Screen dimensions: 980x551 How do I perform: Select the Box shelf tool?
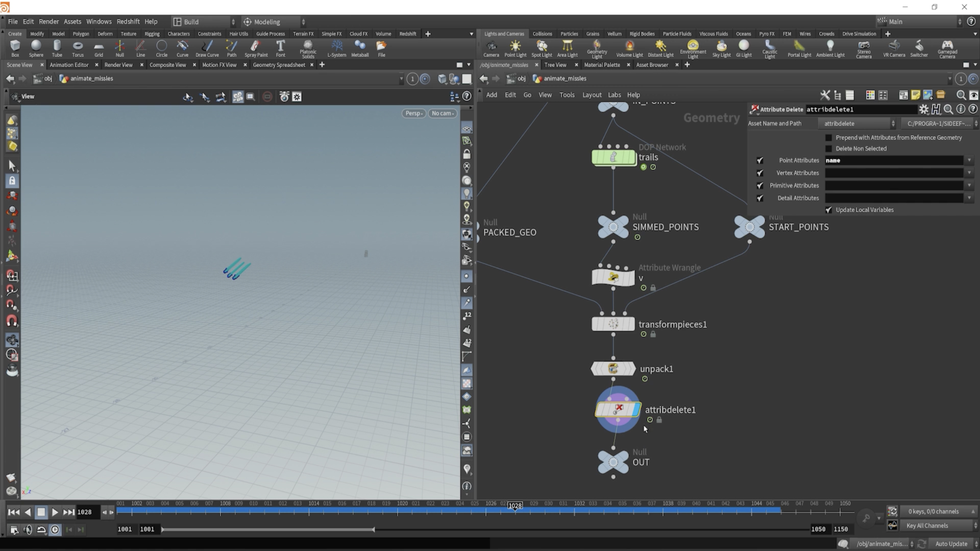pyautogui.click(x=15, y=48)
